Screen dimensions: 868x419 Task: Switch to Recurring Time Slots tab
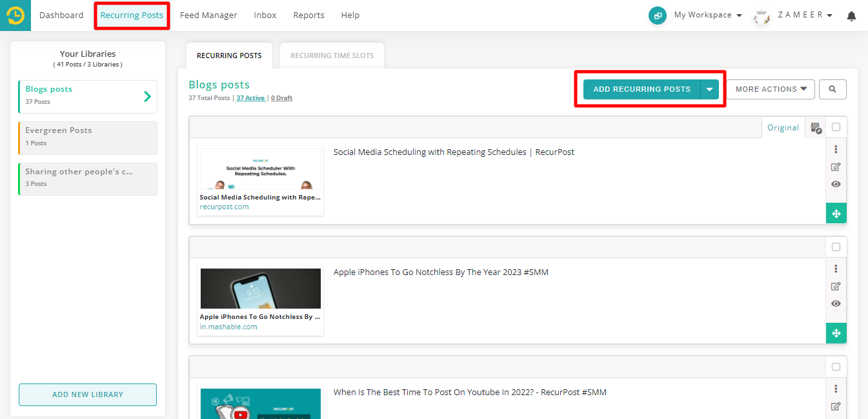tap(332, 56)
